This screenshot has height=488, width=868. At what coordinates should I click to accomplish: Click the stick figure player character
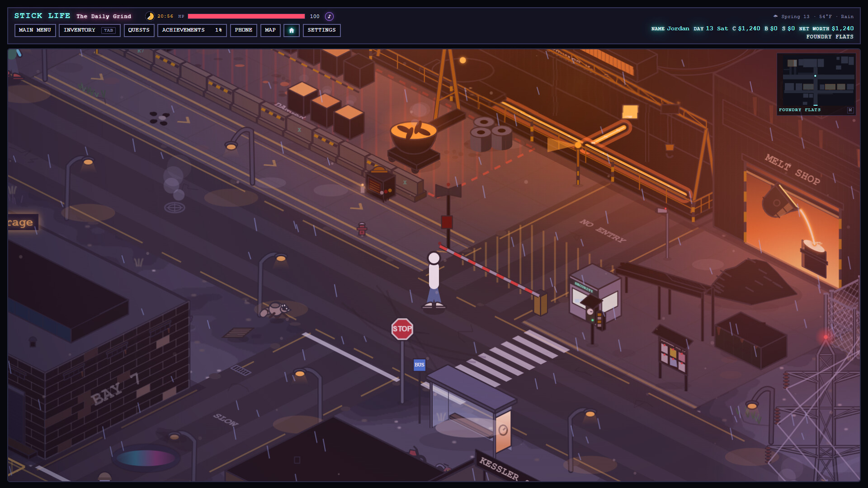tap(434, 281)
